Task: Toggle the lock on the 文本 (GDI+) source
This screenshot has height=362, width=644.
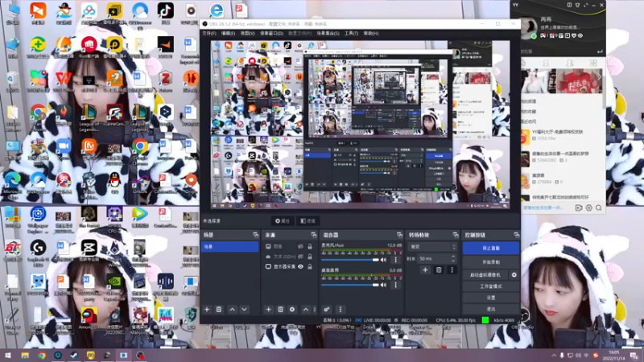Action: pos(310,257)
